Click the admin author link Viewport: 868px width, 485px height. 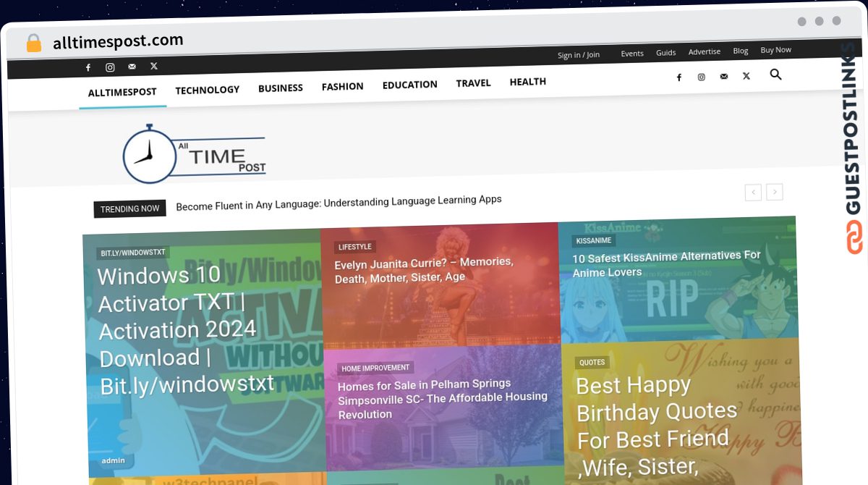point(113,460)
